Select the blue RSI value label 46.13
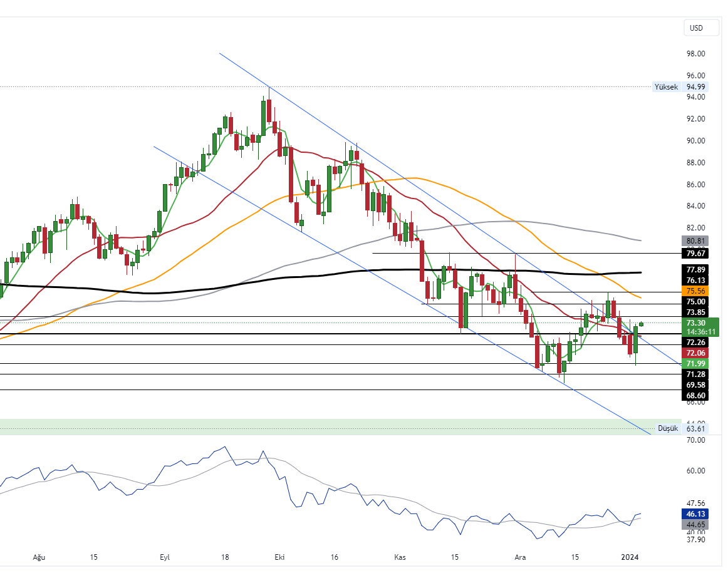Viewport: 728px width, 588px height. point(696,514)
